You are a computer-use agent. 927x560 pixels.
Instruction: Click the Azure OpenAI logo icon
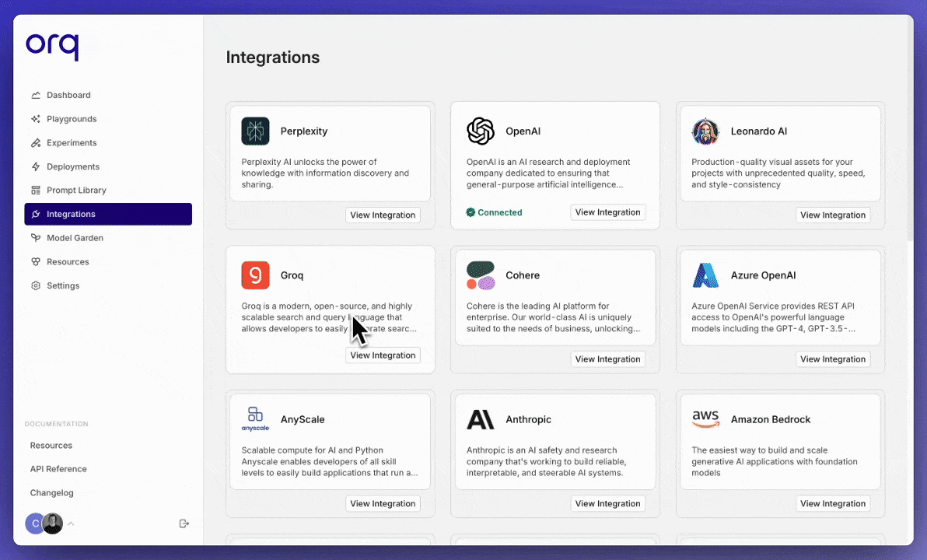(705, 275)
